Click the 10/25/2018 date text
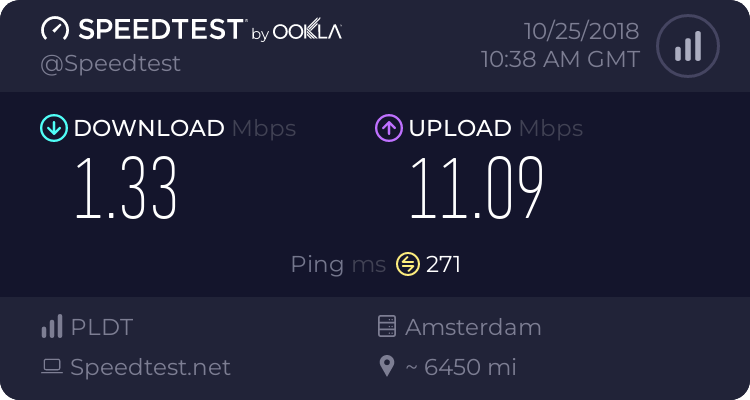The width and height of the screenshot is (750, 400). click(x=573, y=30)
